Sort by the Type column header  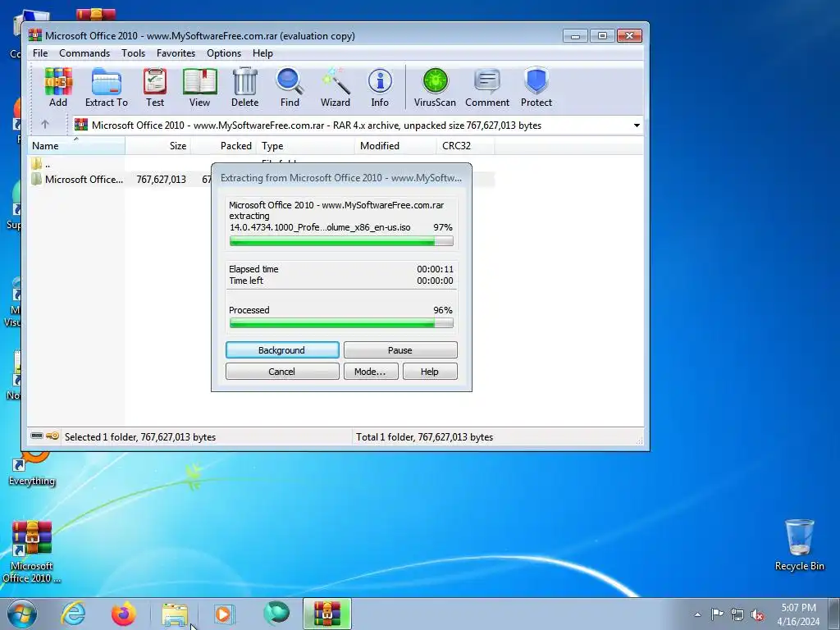305,146
